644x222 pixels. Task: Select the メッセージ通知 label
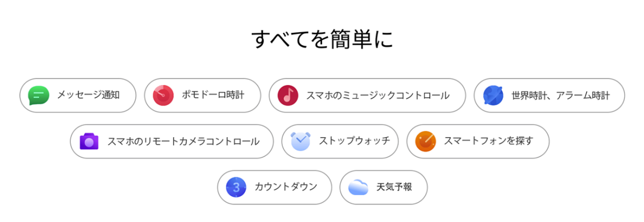[88, 96]
